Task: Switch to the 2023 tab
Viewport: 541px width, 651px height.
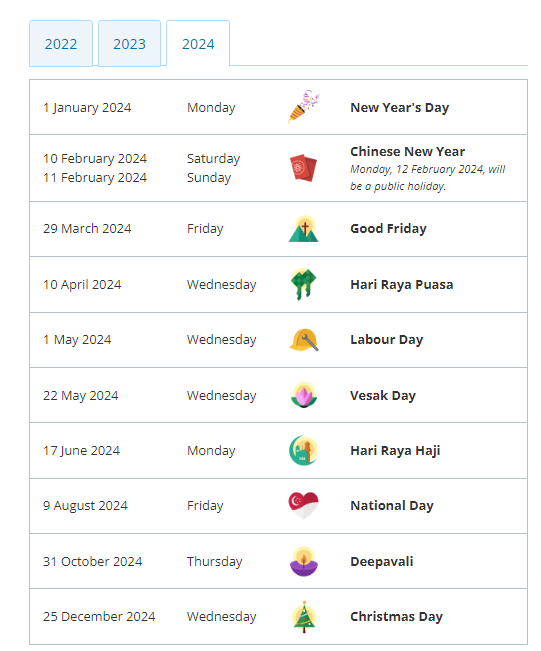Action: pos(130,44)
